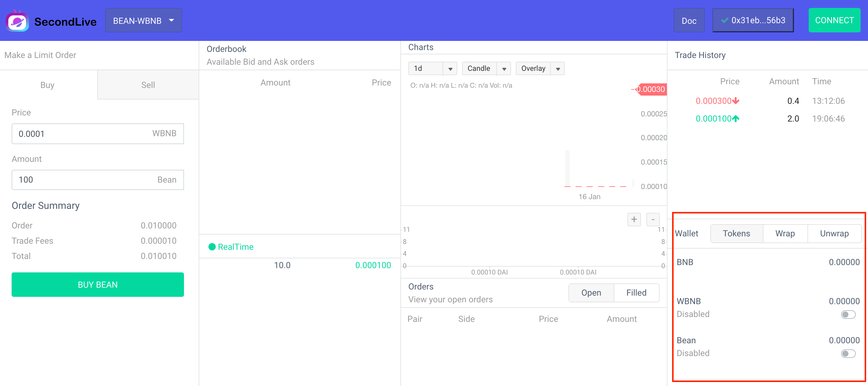Enable the WBNB token toggle
The width and height of the screenshot is (868, 386).
tap(848, 314)
